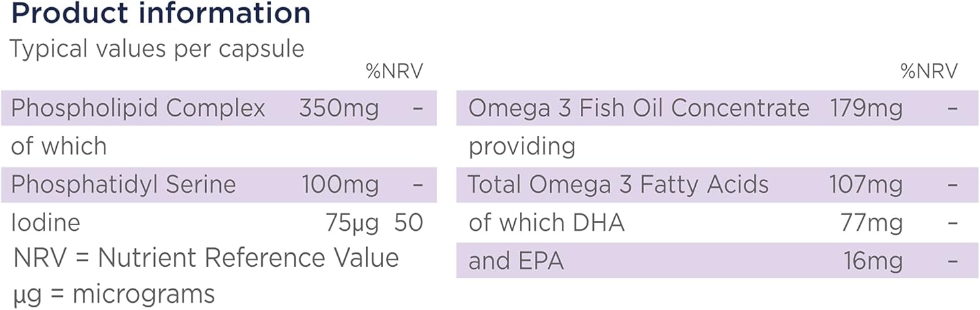Select the µg = micrograms footnote
This screenshot has width=980, height=310.
pyautogui.click(x=114, y=294)
